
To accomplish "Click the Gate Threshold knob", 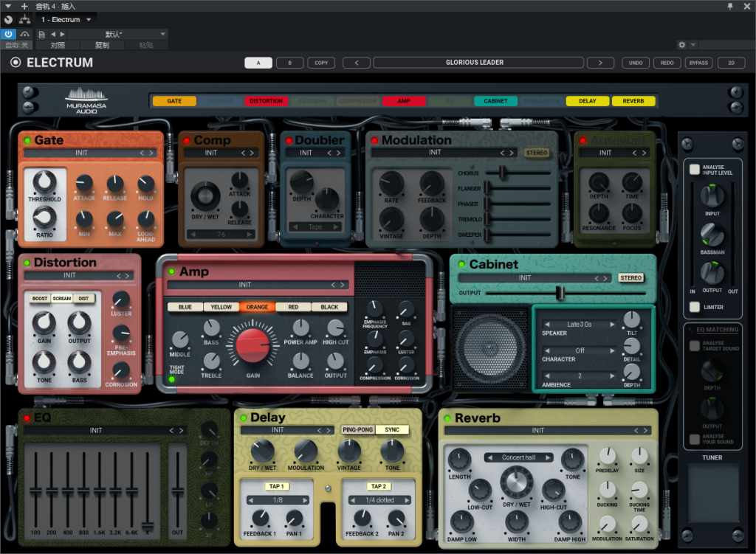I will click(x=44, y=183).
